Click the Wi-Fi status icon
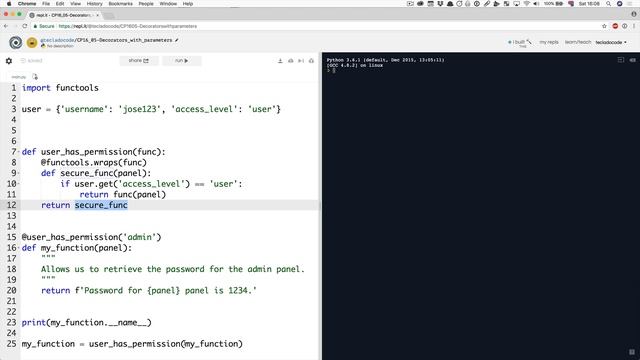Image resolution: width=640 pixels, height=360 pixels. click(x=527, y=4)
